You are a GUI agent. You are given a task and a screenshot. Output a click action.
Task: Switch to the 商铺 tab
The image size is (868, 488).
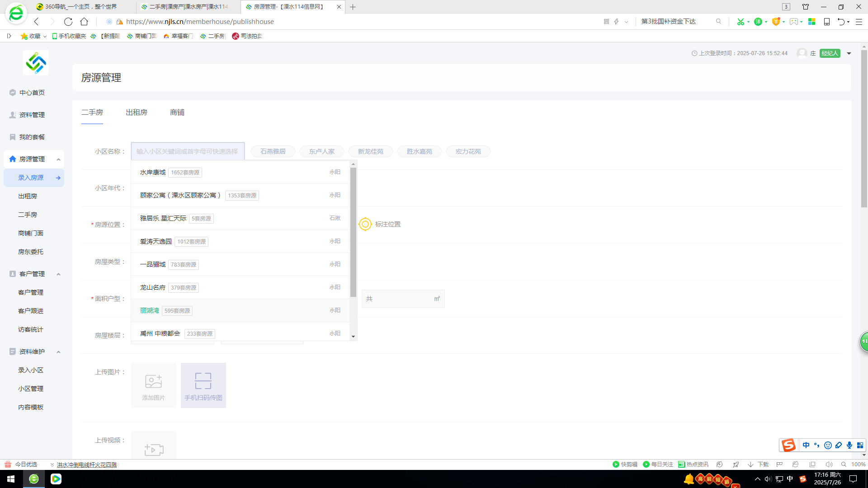pos(177,113)
